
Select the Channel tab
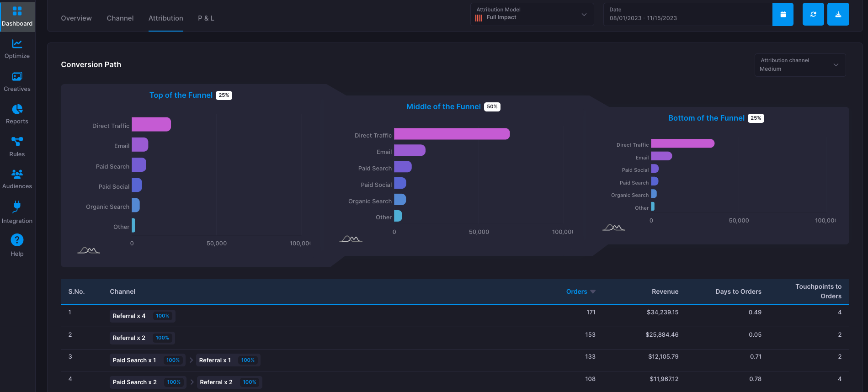pyautogui.click(x=120, y=18)
